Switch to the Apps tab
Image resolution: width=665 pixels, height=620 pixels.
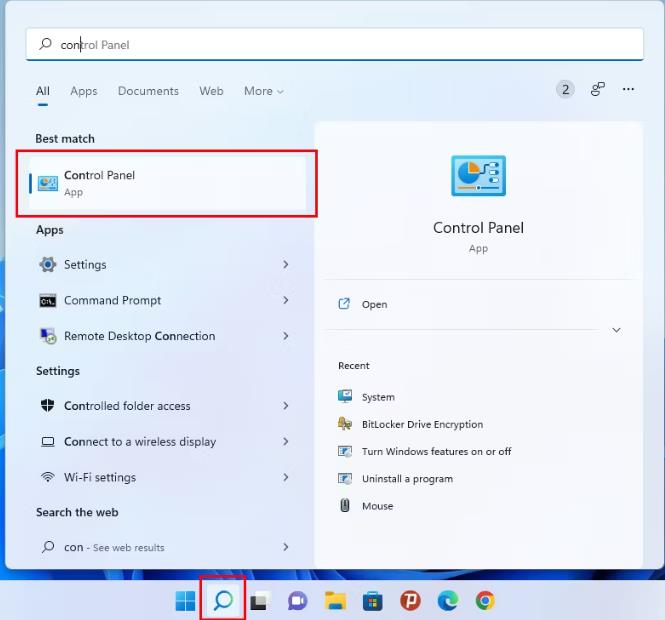pyautogui.click(x=84, y=91)
